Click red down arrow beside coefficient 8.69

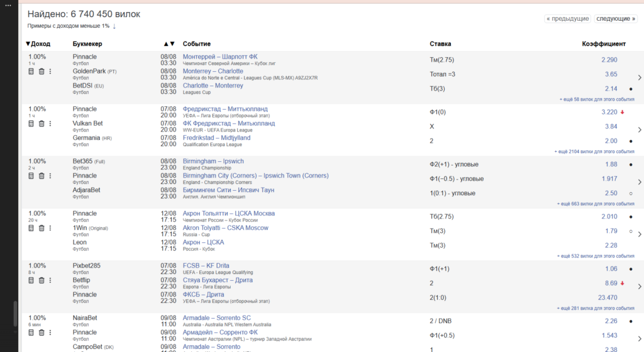click(623, 283)
